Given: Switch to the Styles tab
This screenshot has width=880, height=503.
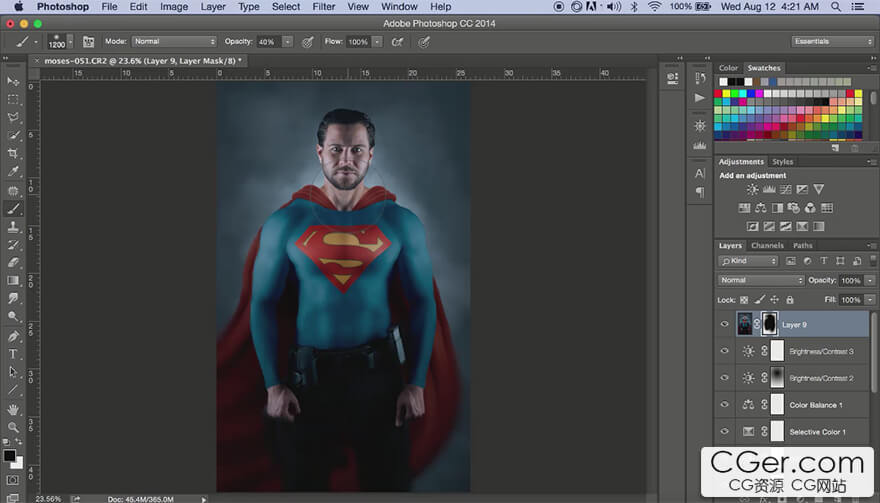Looking at the screenshot, I should [782, 162].
